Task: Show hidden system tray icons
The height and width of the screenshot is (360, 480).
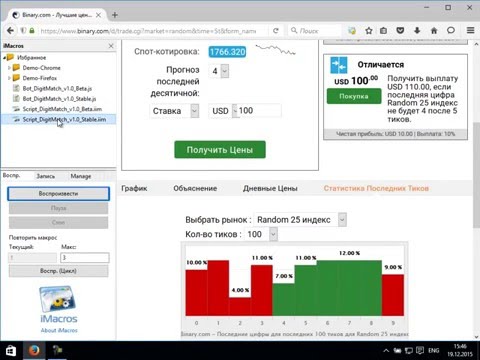Action: 386,351
